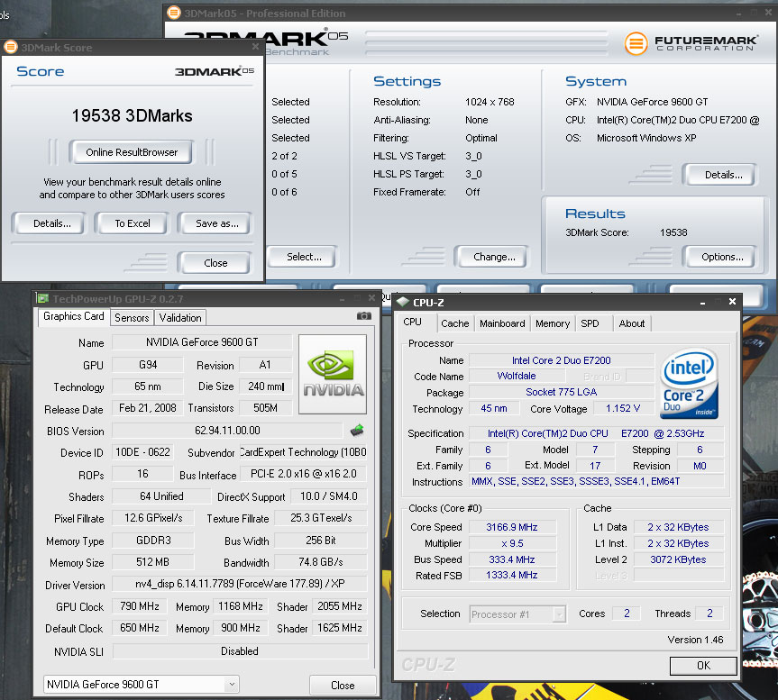
Task: Close the CPU-Z window via X
Action: click(x=732, y=302)
